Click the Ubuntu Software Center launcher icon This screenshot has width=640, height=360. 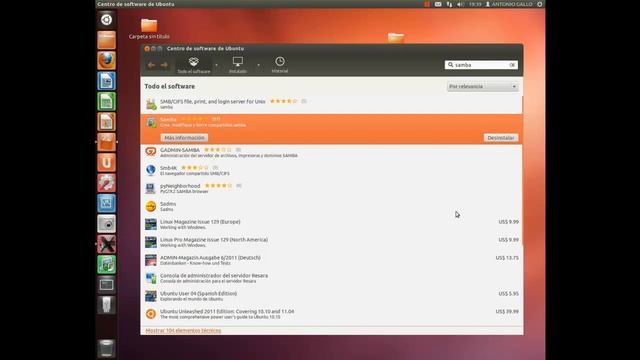106,142
